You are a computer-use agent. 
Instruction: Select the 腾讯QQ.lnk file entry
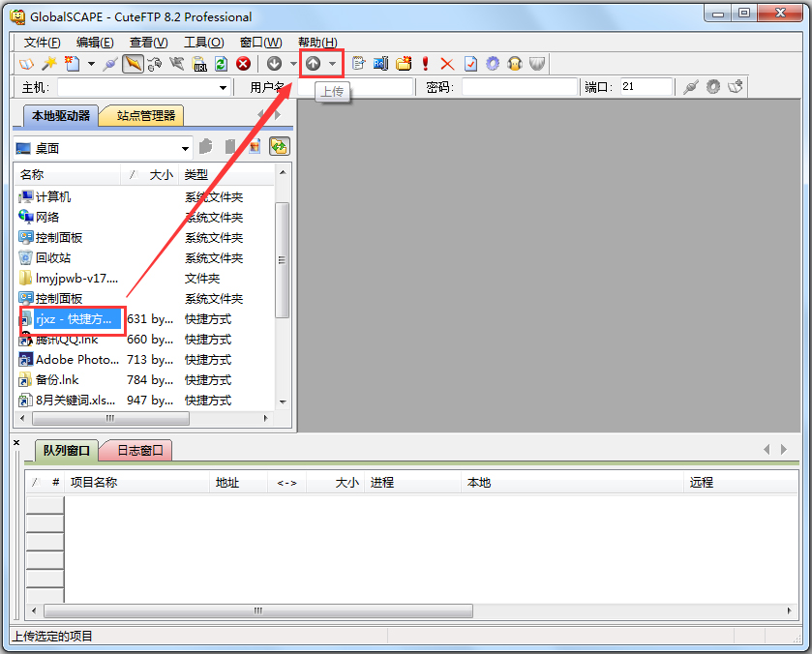tap(67, 340)
